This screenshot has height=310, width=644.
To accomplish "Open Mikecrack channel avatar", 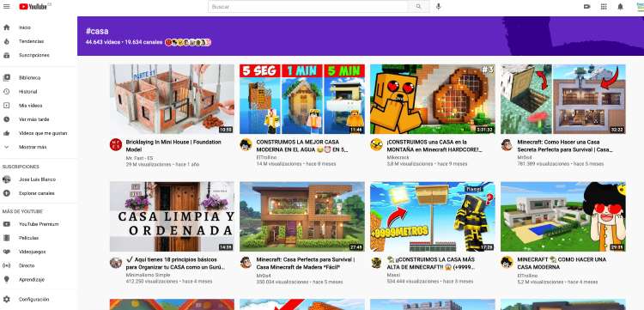I will point(376,144).
